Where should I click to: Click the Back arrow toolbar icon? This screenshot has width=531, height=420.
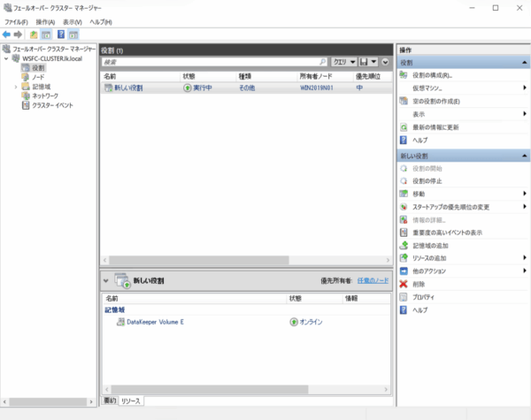6,34
